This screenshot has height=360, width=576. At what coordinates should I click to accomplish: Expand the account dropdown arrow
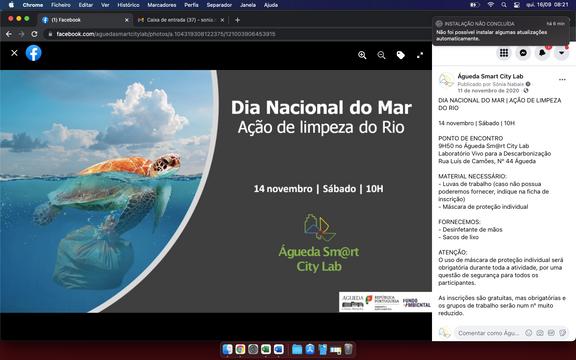click(561, 53)
